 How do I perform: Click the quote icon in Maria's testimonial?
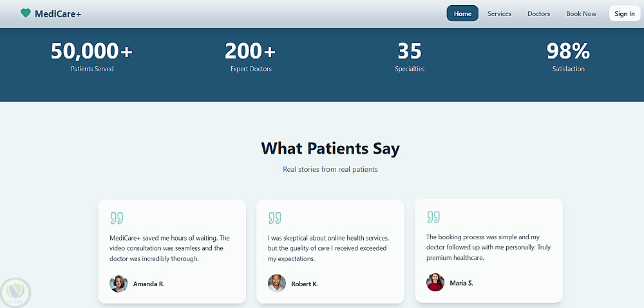point(433,217)
